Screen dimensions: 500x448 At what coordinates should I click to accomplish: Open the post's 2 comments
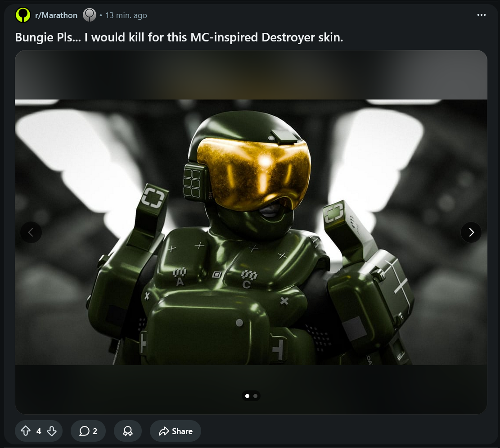[x=88, y=431]
